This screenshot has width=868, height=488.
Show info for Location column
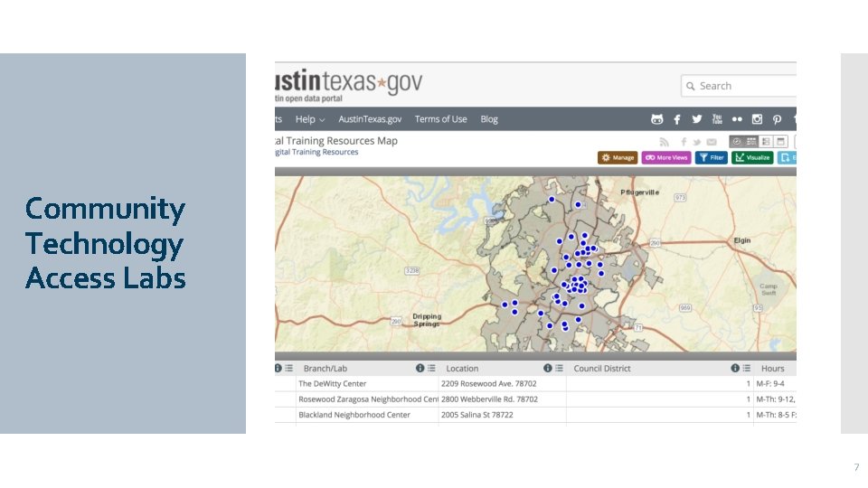click(548, 368)
